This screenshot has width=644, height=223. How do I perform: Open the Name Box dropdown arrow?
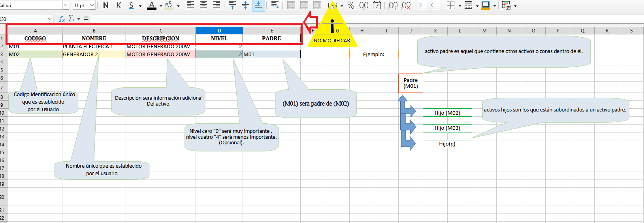(50, 19)
